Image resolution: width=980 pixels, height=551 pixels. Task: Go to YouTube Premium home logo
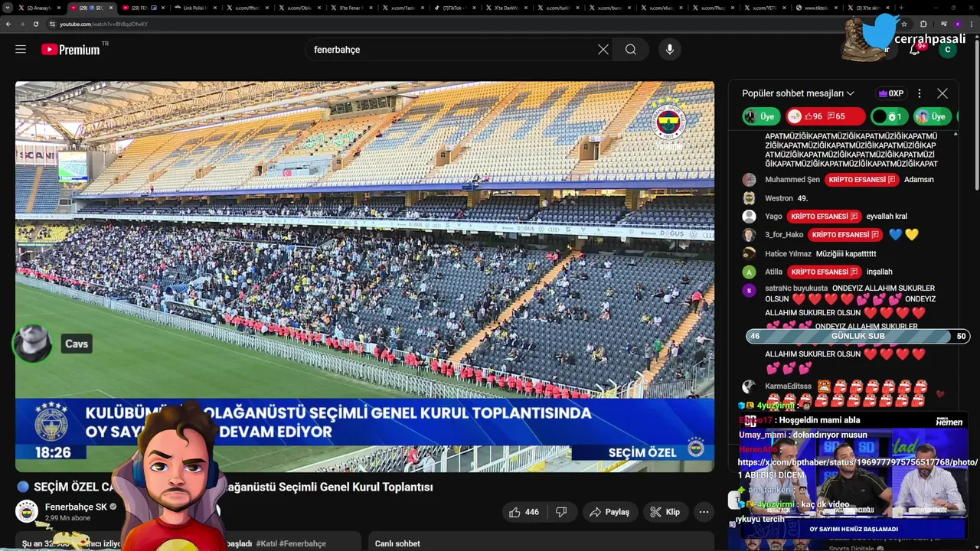[70, 50]
